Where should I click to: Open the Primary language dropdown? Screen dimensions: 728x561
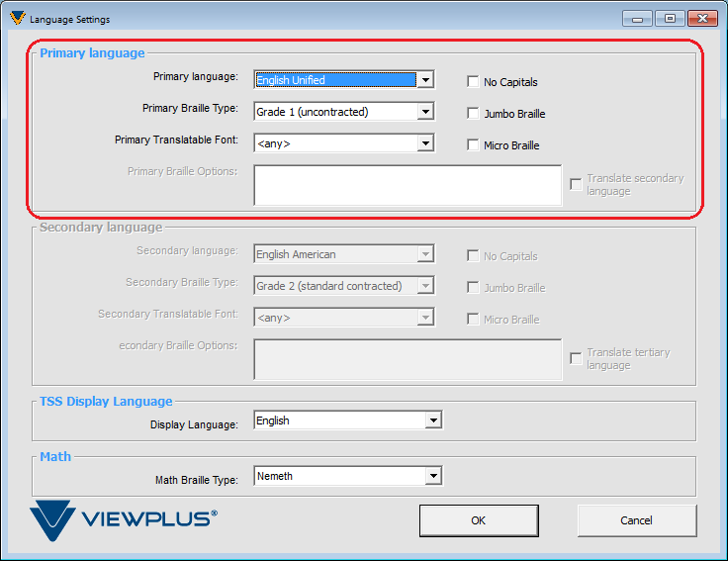pos(425,80)
